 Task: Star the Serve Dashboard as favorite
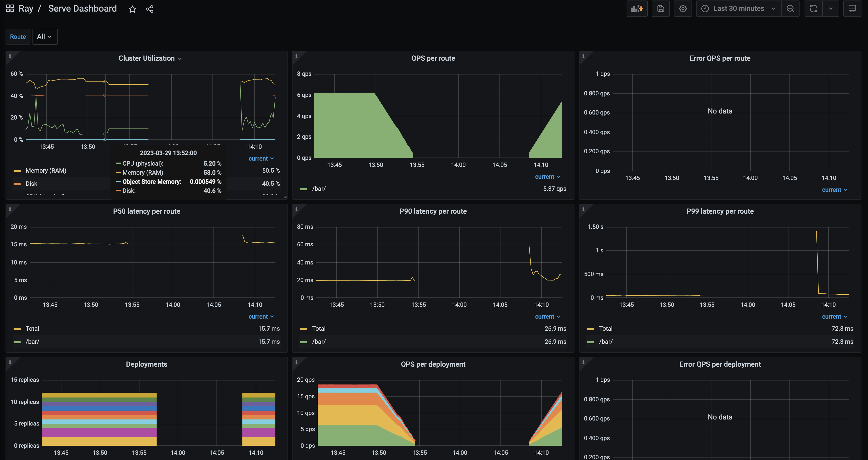tap(132, 9)
